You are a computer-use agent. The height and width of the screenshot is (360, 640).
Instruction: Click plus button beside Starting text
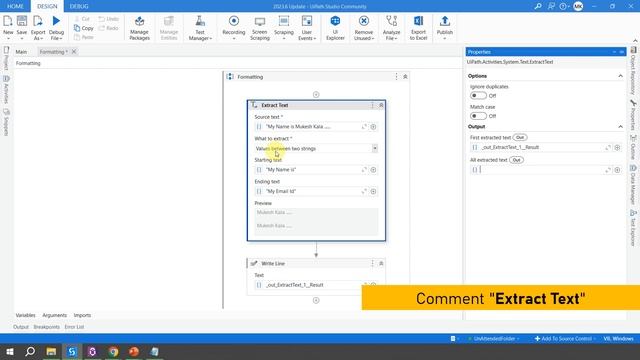coord(373,170)
